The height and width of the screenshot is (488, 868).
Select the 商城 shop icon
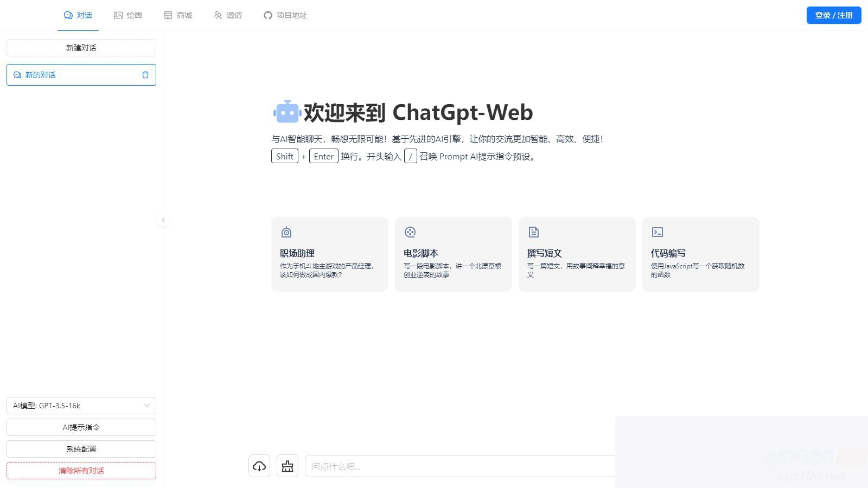(x=167, y=15)
